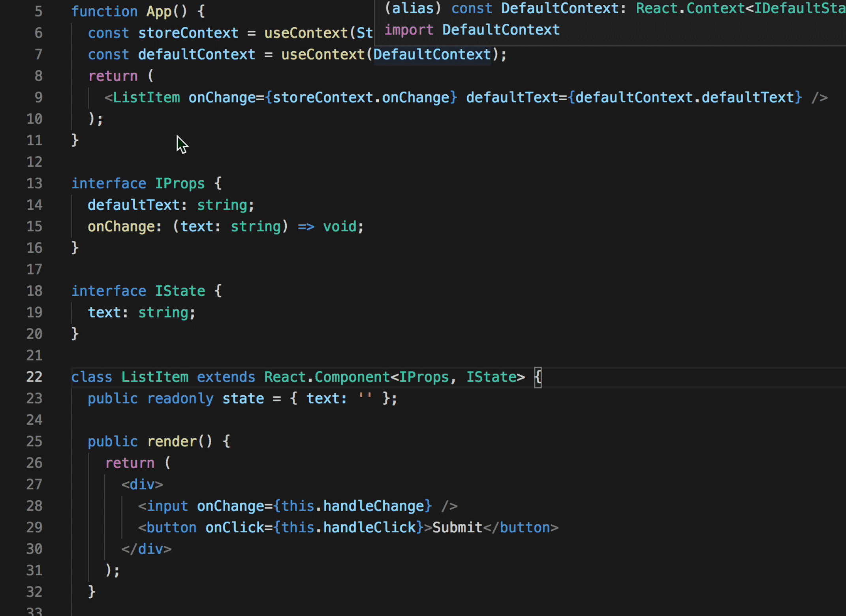Viewport: 846px width, 616px height.
Task: Click handleClick on the button line
Action: 369,528
